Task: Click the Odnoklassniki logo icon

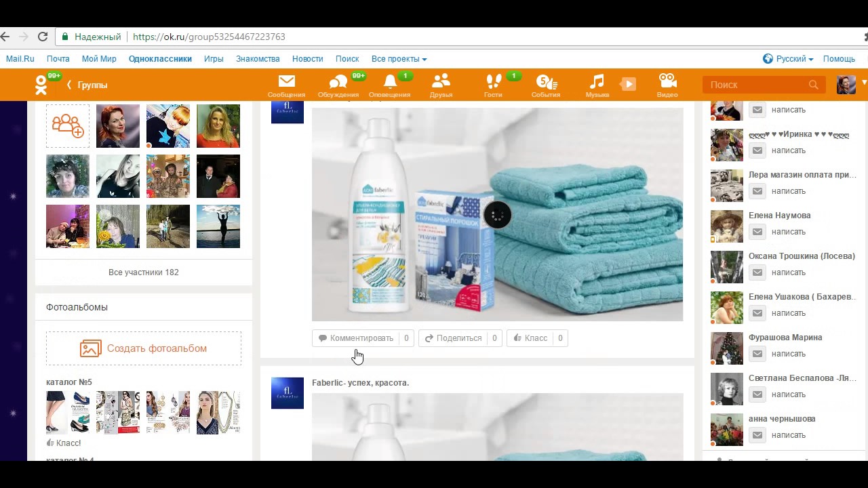Action: tap(41, 85)
